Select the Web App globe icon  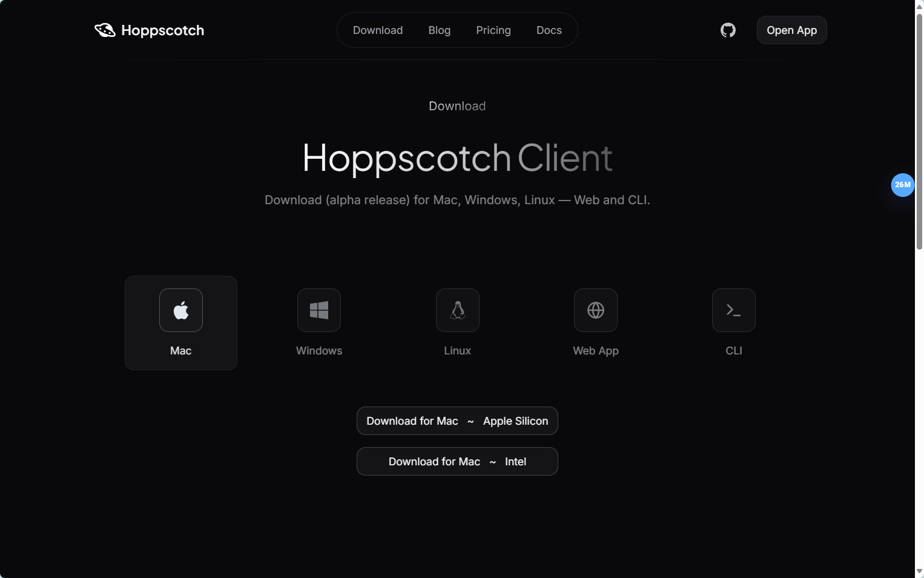tap(596, 310)
